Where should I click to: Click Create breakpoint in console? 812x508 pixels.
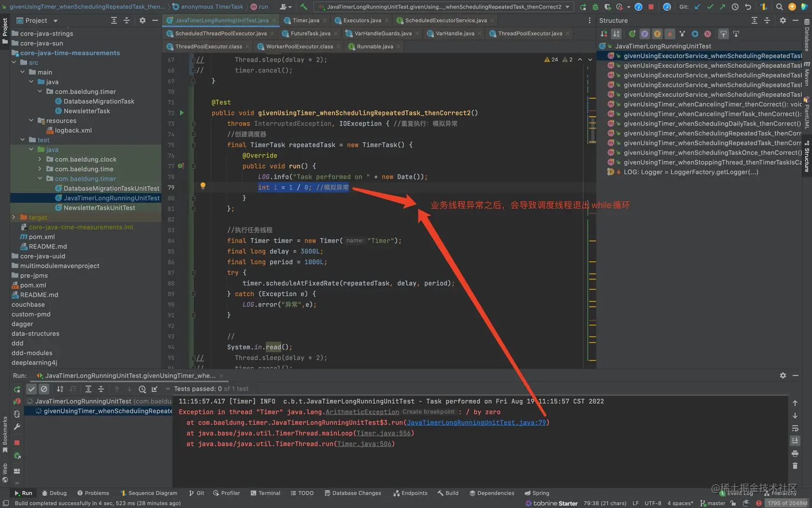(x=429, y=412)
